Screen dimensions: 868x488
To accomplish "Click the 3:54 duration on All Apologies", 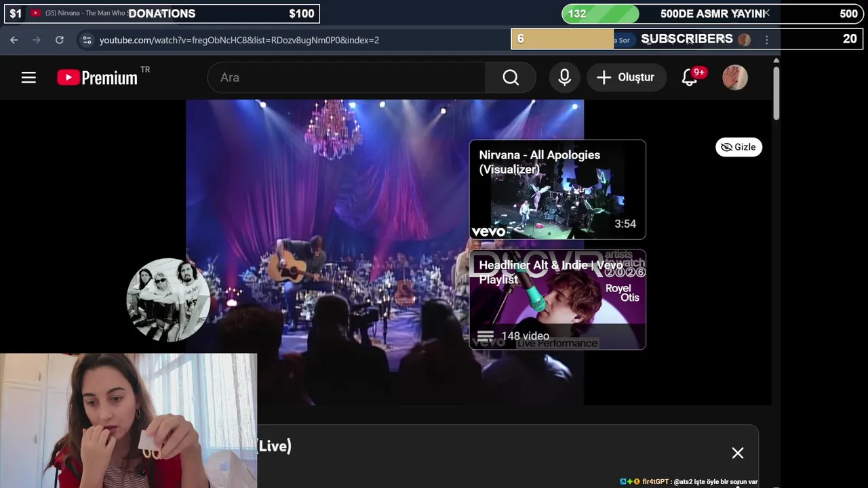I will click(x=625, y=224).
